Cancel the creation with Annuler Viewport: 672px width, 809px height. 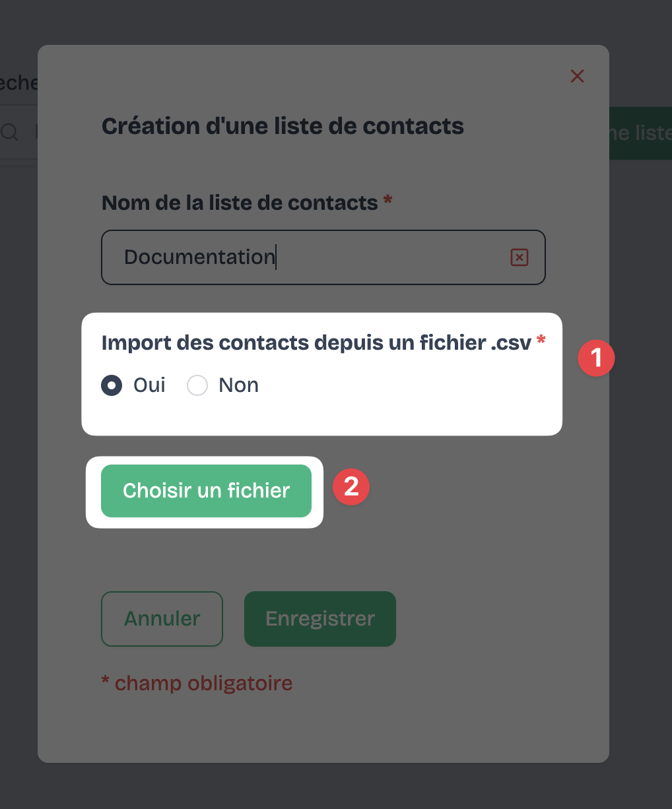coord(162,618)
